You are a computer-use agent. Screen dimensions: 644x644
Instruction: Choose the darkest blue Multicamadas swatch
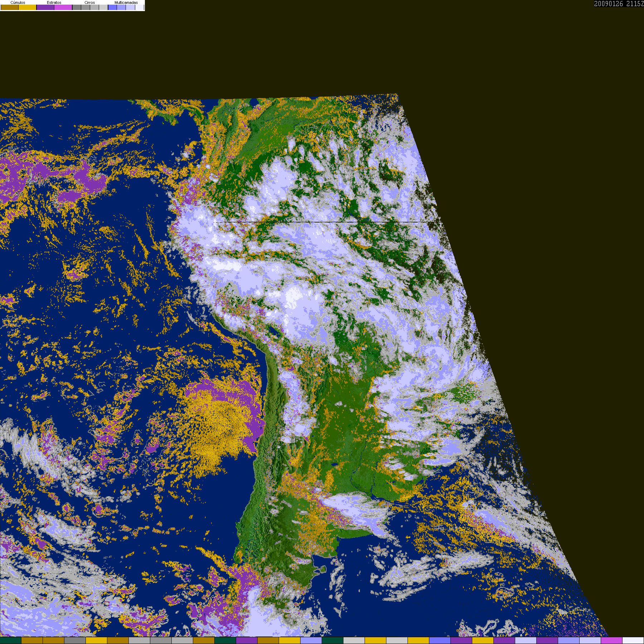(x=112, y=7)
